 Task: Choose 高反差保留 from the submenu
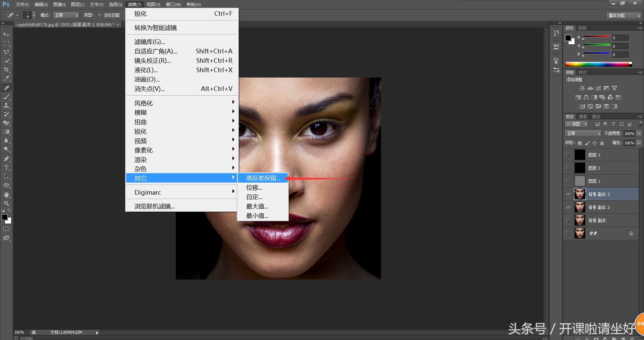pos(263,178)
